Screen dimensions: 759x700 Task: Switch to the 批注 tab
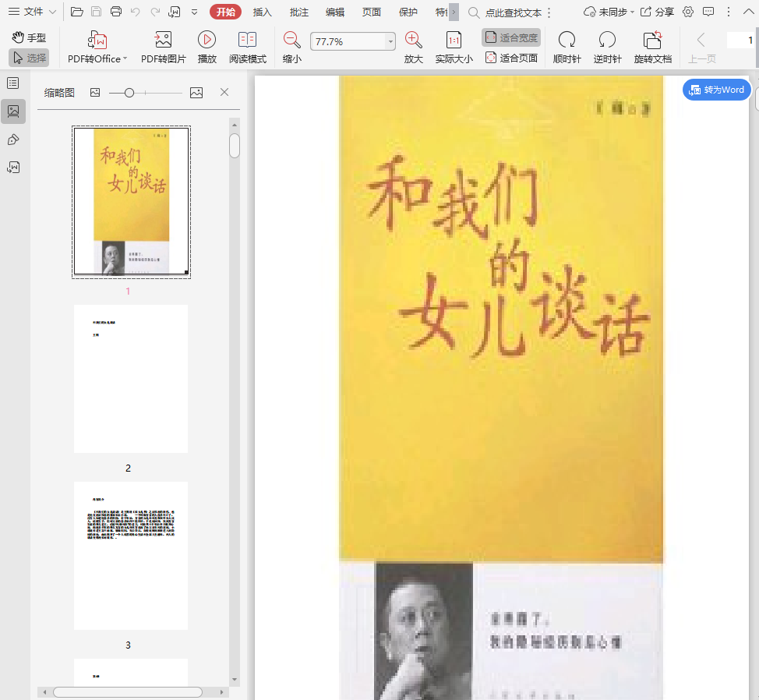[298, 12]
